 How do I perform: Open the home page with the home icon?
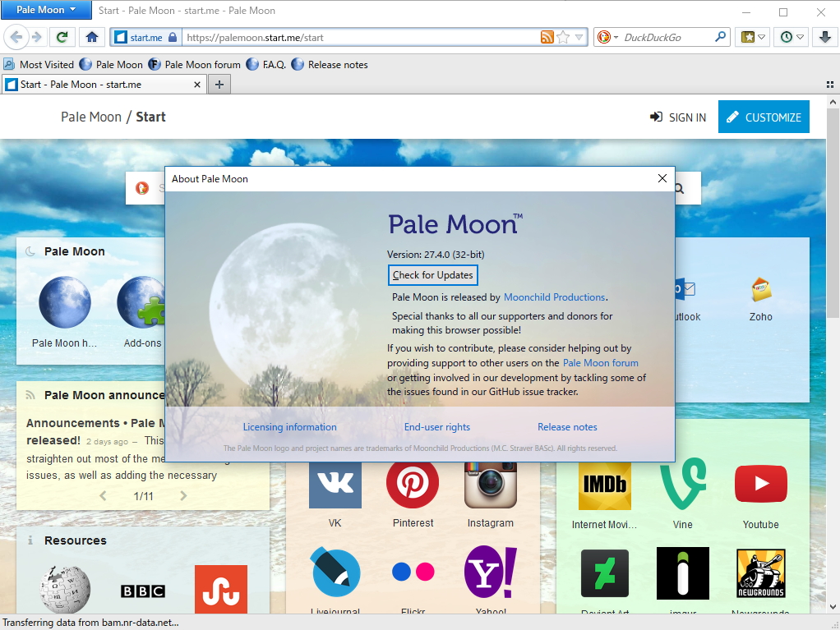(91, 36)
